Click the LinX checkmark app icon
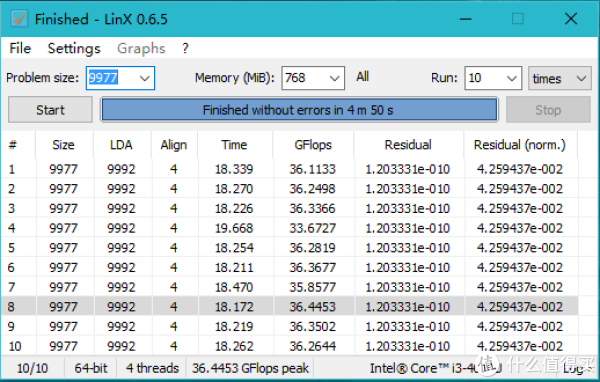The height and width of the screenshot is (382, 600). point(19,19)
